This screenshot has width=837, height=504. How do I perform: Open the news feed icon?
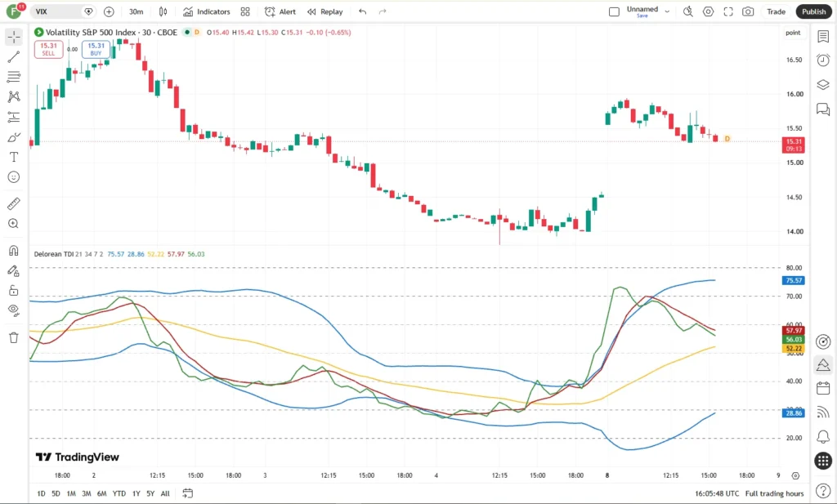pos(823,412)
